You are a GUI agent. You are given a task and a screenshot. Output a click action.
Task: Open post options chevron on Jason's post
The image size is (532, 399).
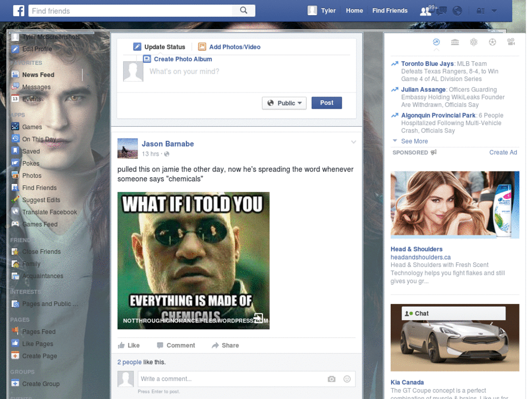click(x=353, y=142)
